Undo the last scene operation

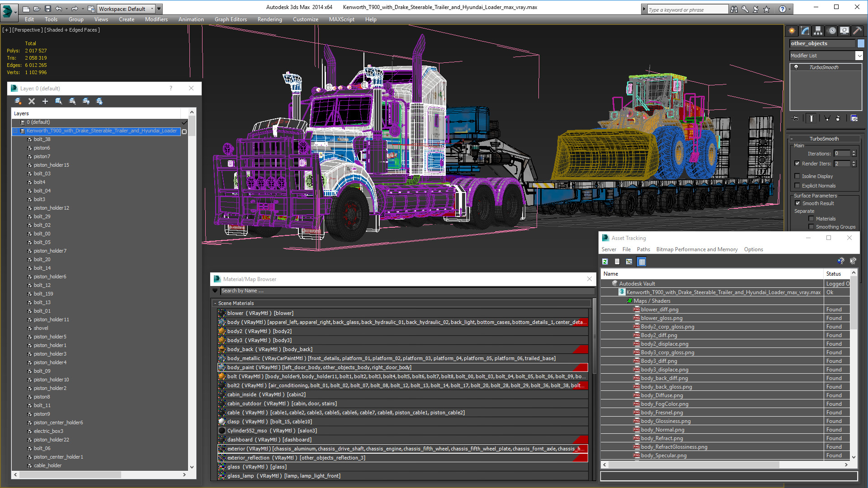[59, 9]
